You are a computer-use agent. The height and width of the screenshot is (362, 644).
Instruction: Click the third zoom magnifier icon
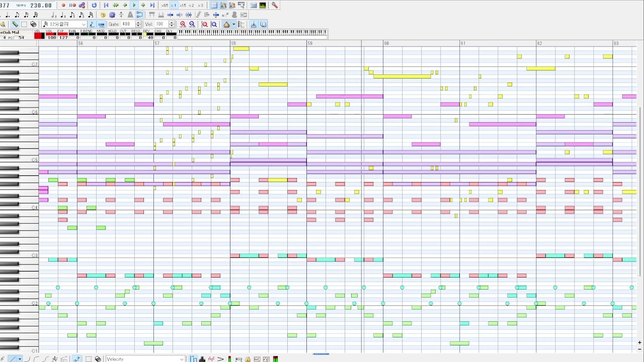(205, 24)
